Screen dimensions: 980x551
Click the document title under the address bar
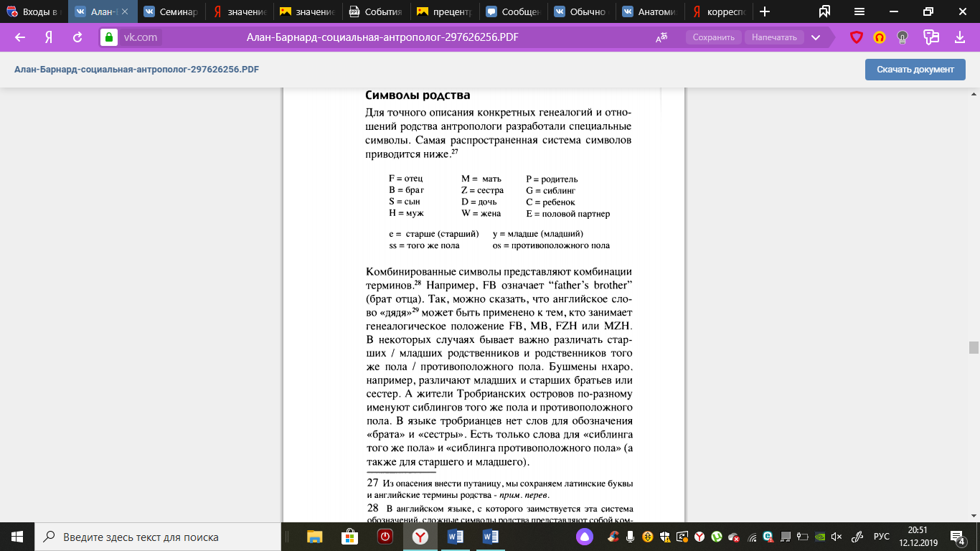click(x=136, y=70)
